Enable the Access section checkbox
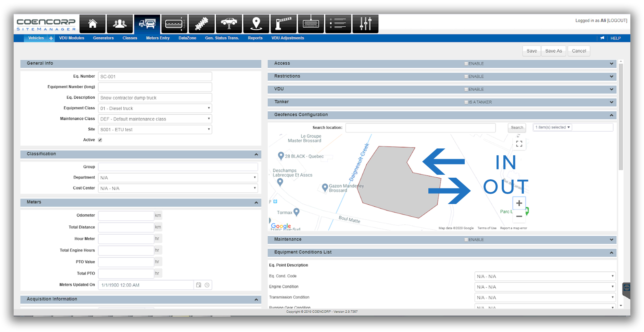This screenshot has height=332, width=644. coord(466,64)
